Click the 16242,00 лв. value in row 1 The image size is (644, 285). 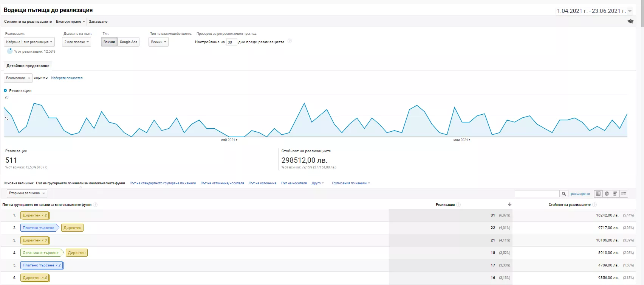607,215
